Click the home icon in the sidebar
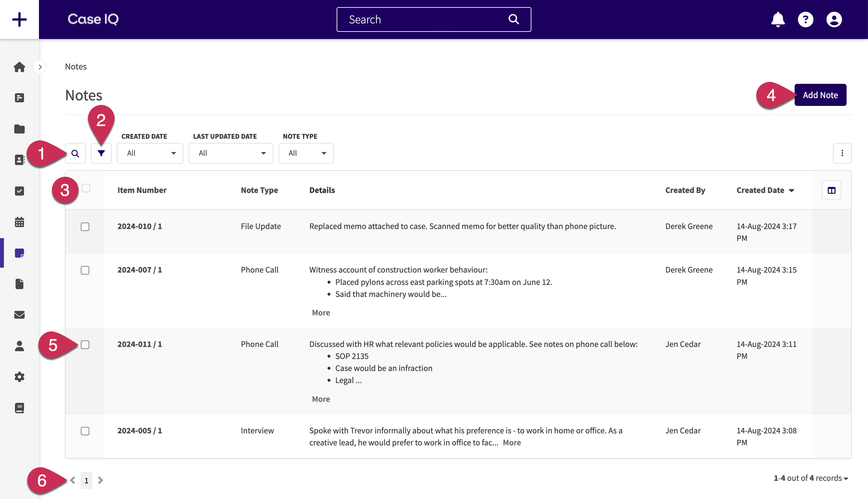The image size is (868, 499). [20, 66]
